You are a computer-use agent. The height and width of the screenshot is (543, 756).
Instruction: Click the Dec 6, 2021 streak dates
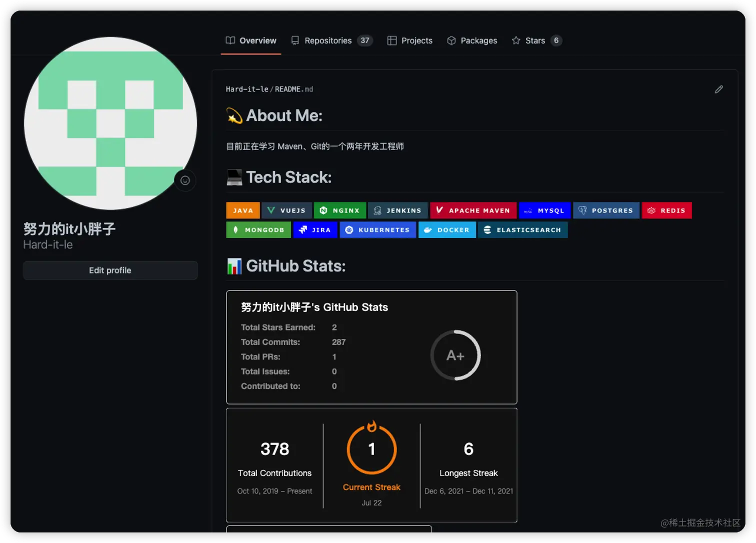tap(468, 491)
